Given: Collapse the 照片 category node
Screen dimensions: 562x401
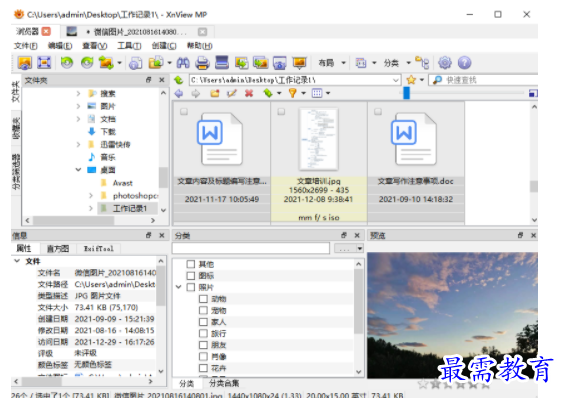Looking at the screenshot, I should coord(179,287).
